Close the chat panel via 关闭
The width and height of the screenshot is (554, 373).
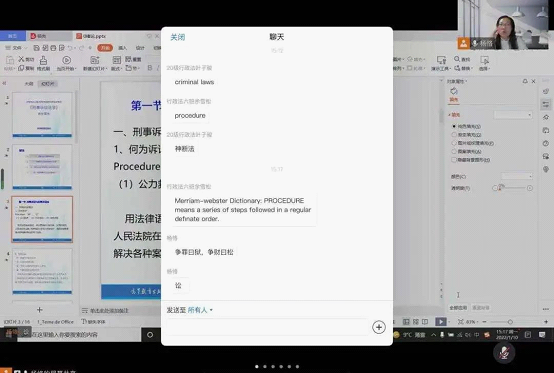click(x=178, y=37)
